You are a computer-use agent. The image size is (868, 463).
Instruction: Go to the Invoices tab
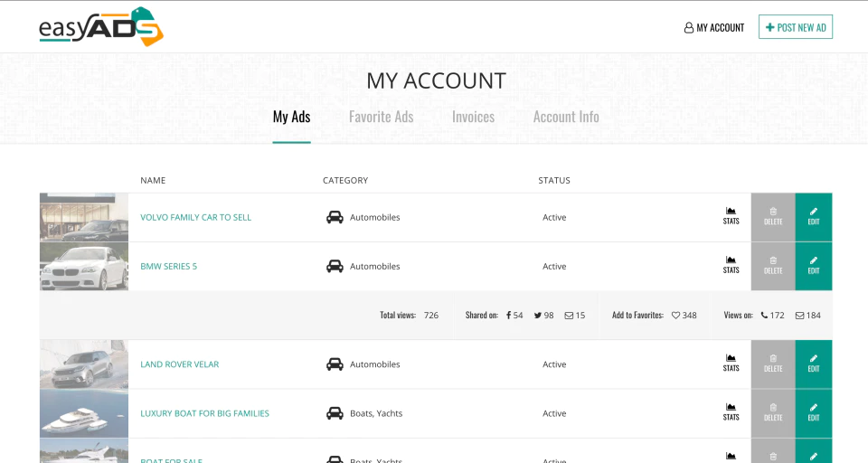point(473,118)
